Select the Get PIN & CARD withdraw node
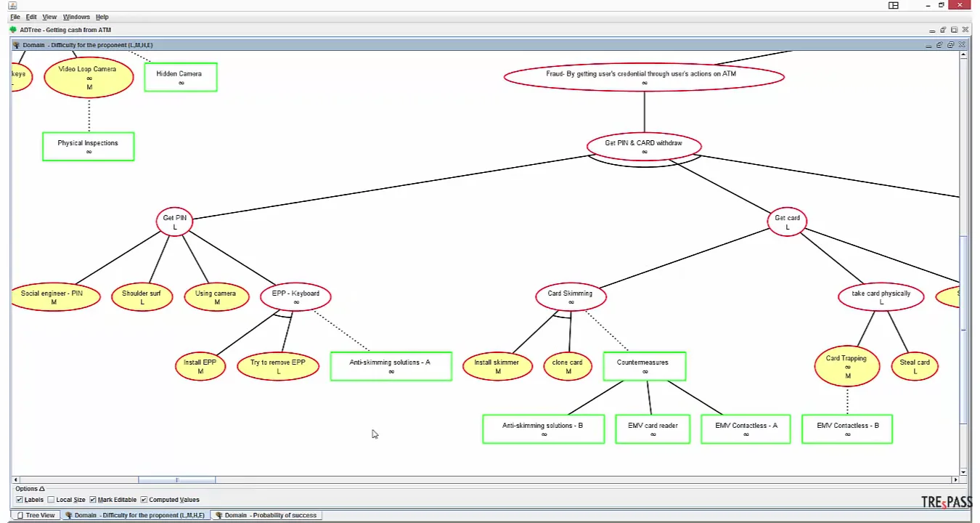 (x=644, y=147)
